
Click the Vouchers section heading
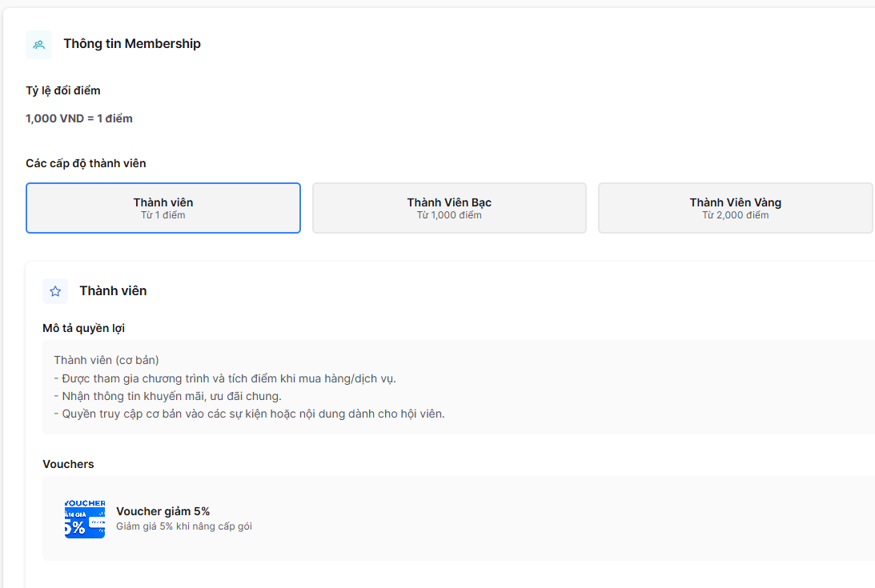point(68,464)
